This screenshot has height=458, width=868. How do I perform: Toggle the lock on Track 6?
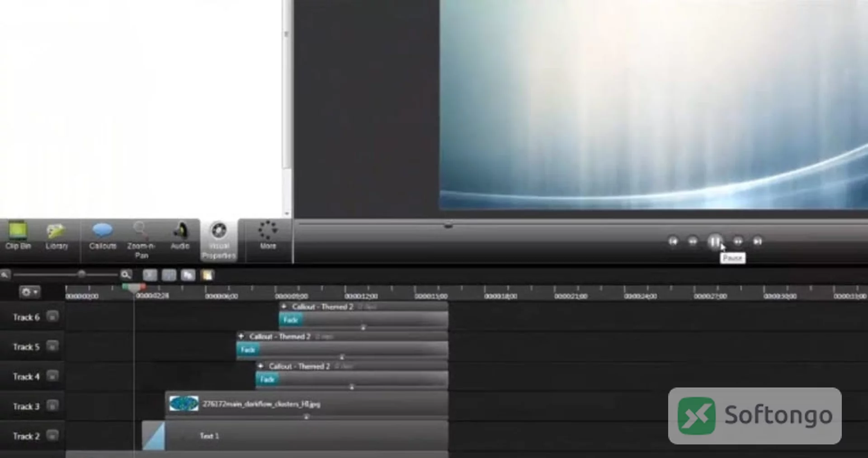pyautogui.click(x=52, y=316)
